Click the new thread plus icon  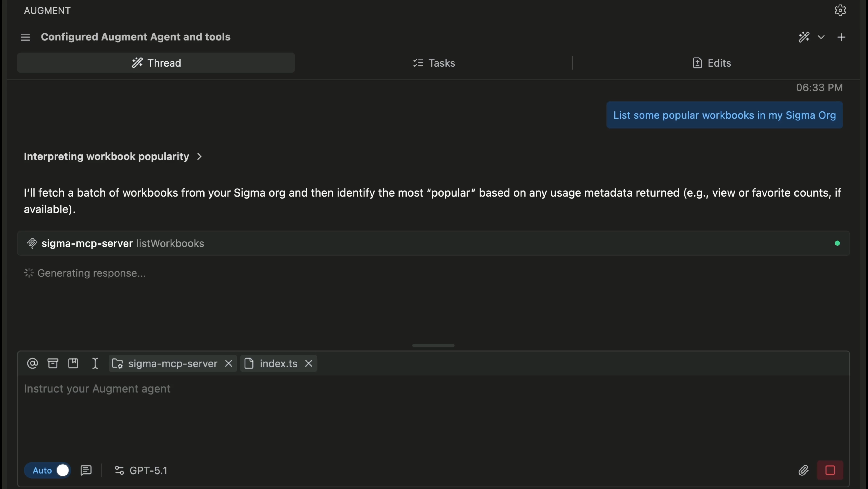pos(841,37)
